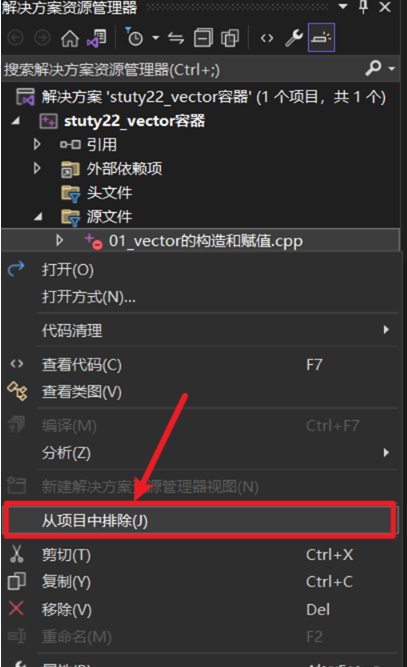Toggle the auto-hide pin icon
Image resolution: width=407 pixels, height=667 pixels.
364,7
